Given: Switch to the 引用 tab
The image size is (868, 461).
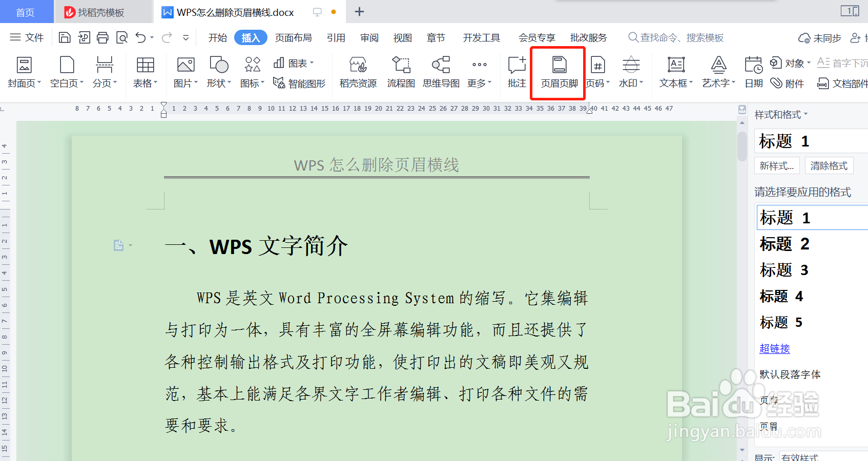Looking at the screenshot, I should (336, 37).
